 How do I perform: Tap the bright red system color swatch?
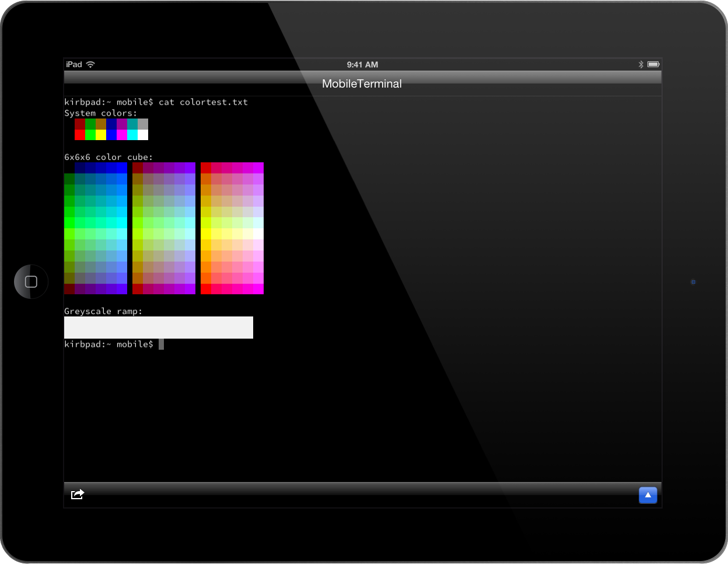80,135
